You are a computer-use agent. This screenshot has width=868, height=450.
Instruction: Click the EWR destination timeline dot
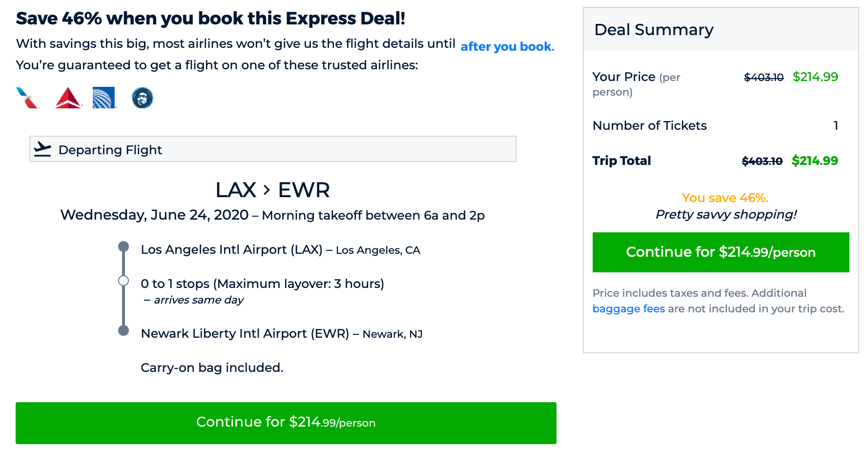coord(124,330)
